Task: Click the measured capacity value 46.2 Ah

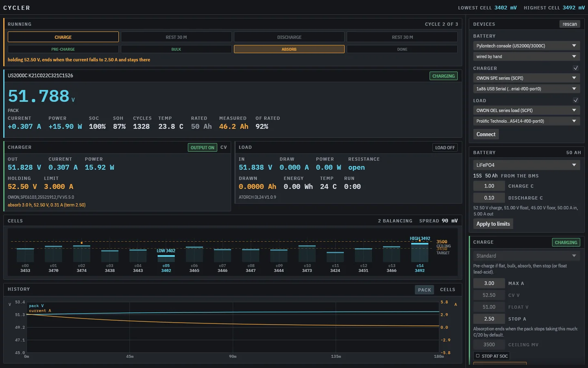Action: [x=234, y=127]
